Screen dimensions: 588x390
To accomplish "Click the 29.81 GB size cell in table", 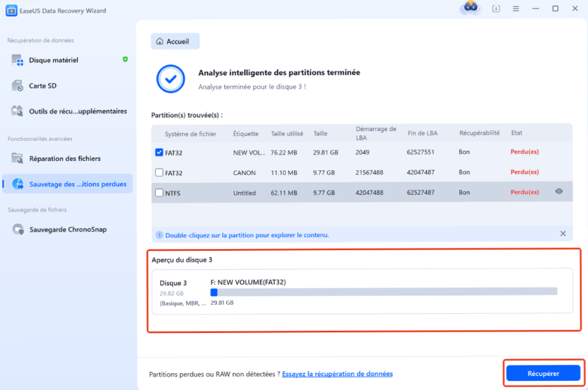I will [326, 153].
